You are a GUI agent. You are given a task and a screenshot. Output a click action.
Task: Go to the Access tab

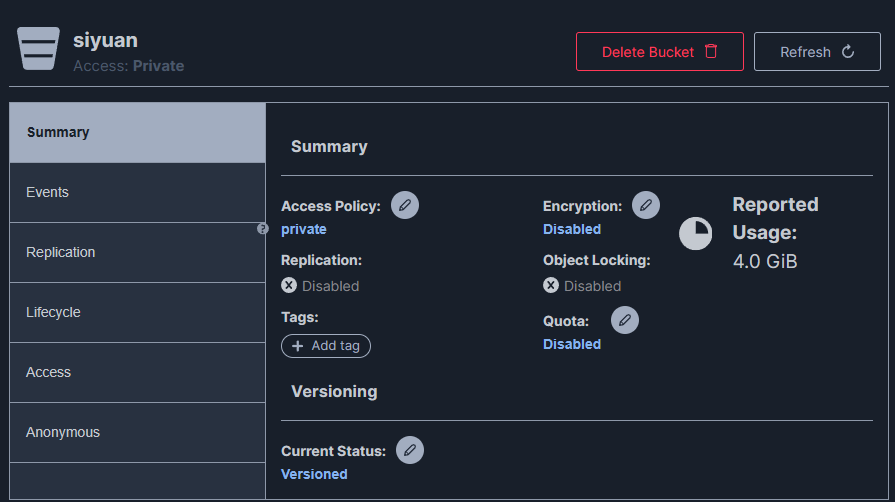(x=137, y=372)
